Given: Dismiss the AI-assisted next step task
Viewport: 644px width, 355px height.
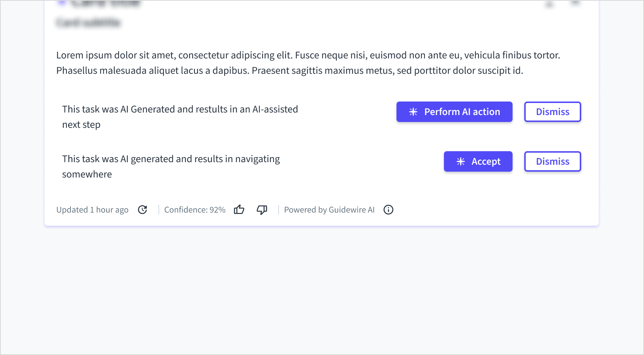Looking at the screenshot, I should point(553,112).
